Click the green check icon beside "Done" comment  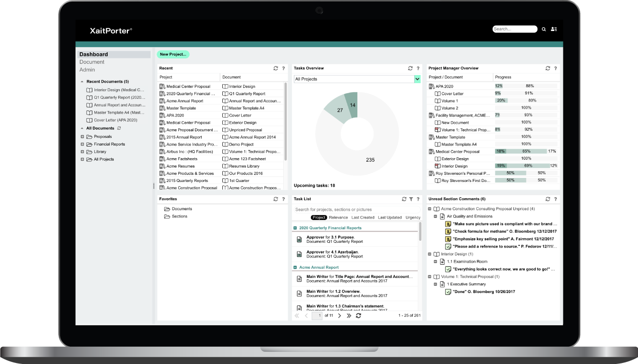(x=448, y=292)
